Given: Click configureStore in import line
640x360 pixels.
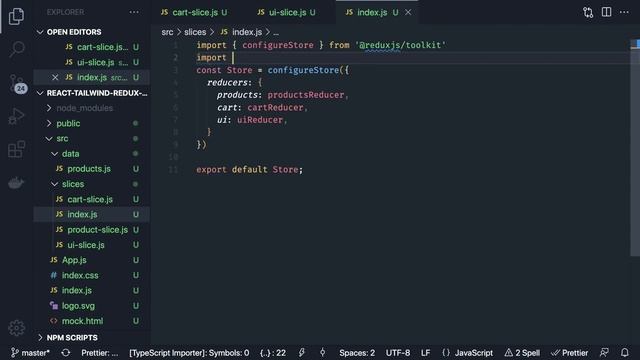Looking at the screenshot, I should coord(278,45).
